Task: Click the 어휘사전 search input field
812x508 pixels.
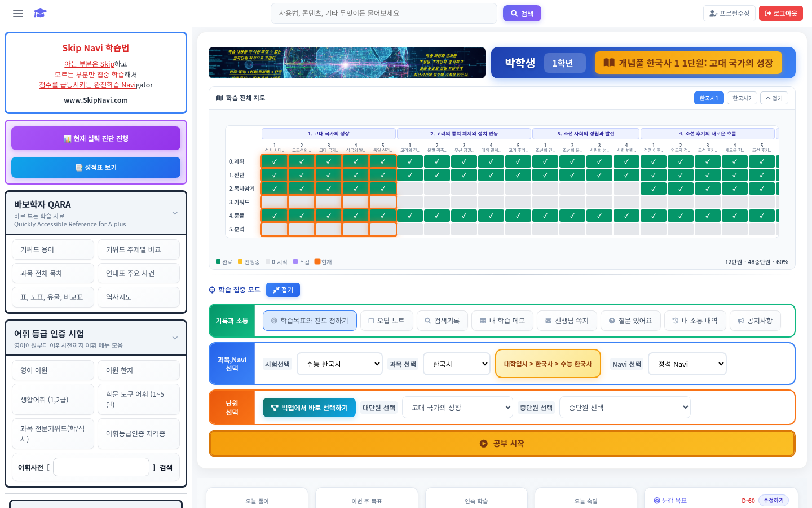Action: click(x=101, y=467)
